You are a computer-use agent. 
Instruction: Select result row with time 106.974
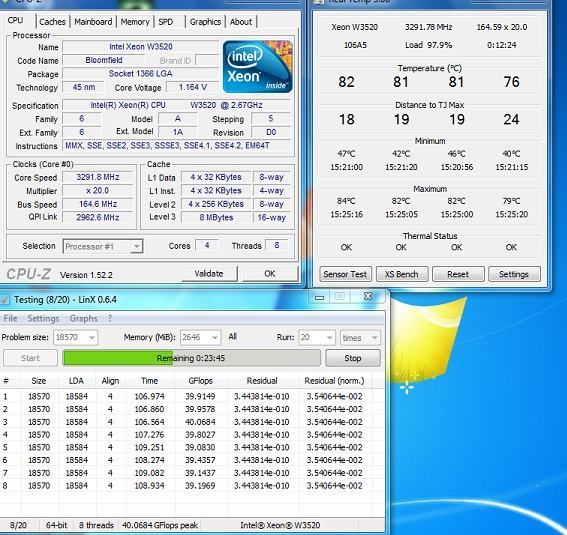186,397
